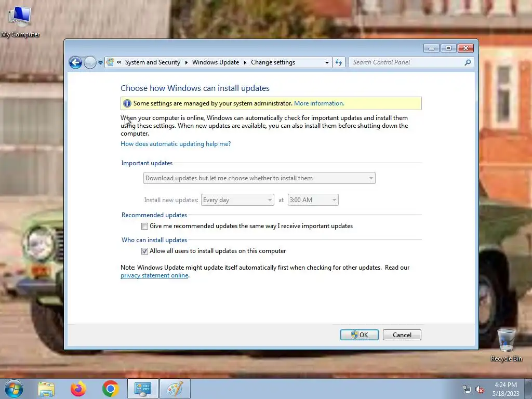
Task: Click muted volume tray icon
Action: pos(480,390)
